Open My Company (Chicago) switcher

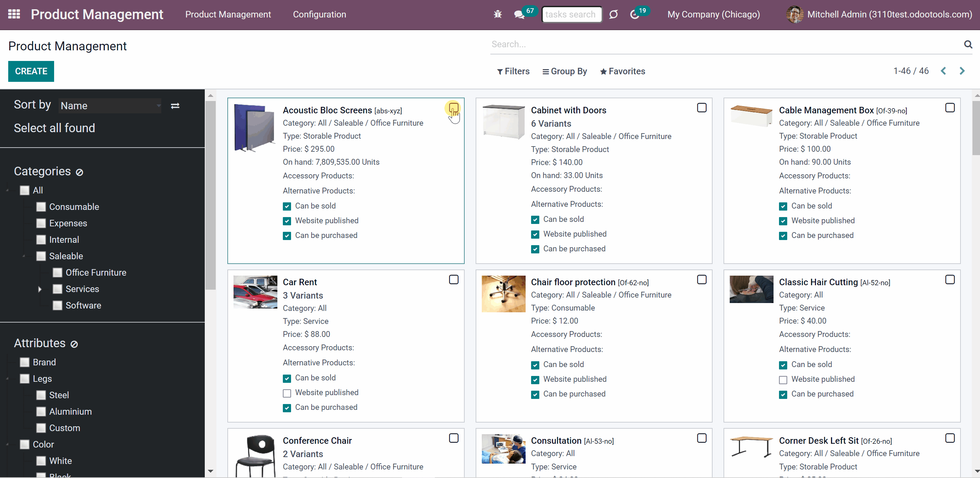tap(714, 14)
